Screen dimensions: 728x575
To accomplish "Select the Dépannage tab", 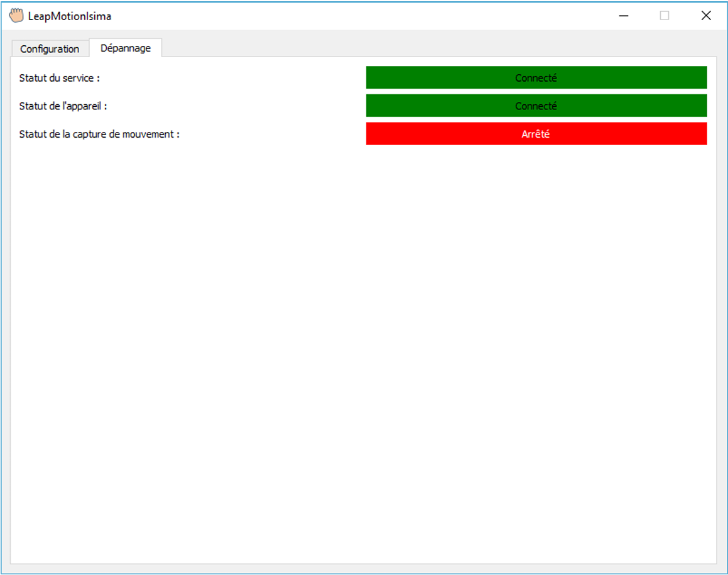I will coord(126,48).
